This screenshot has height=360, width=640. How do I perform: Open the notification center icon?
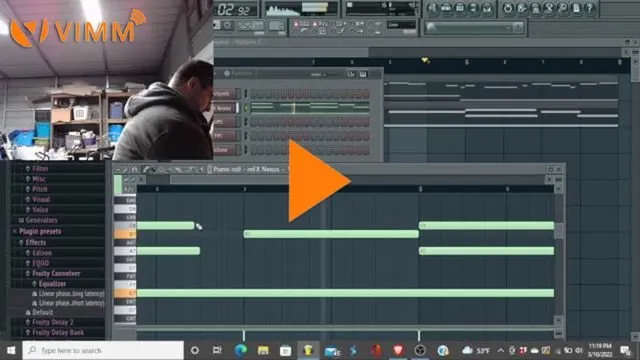pyautogui.click(x=625, y=350)
